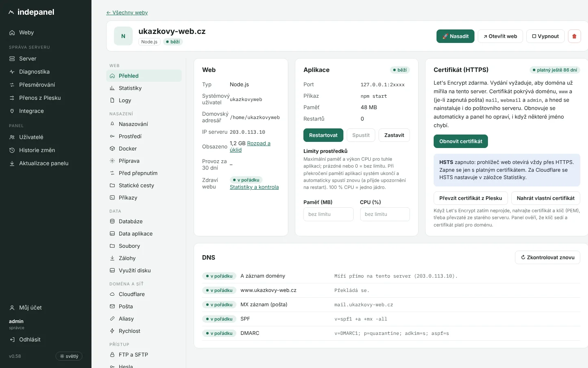The height and width of the screenshot is (368, 588).
Task: Toggle the světlý theme switch
Action: tap(69, 356)
